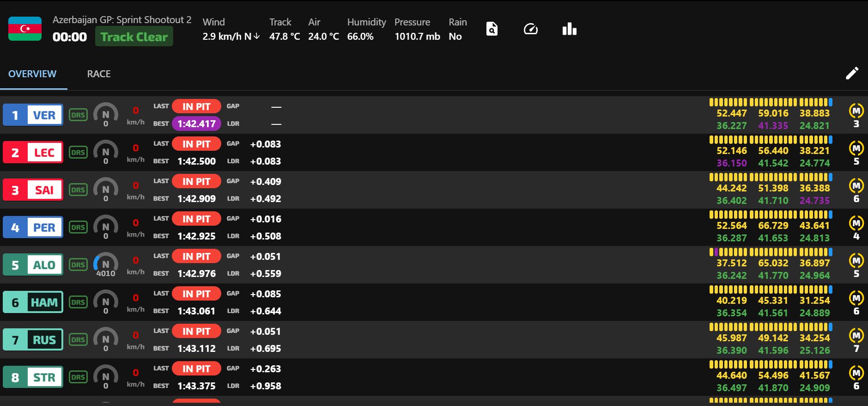Select driver tag 3 SAI
Screen dimensions: 868x406
(x=33, y=190)
